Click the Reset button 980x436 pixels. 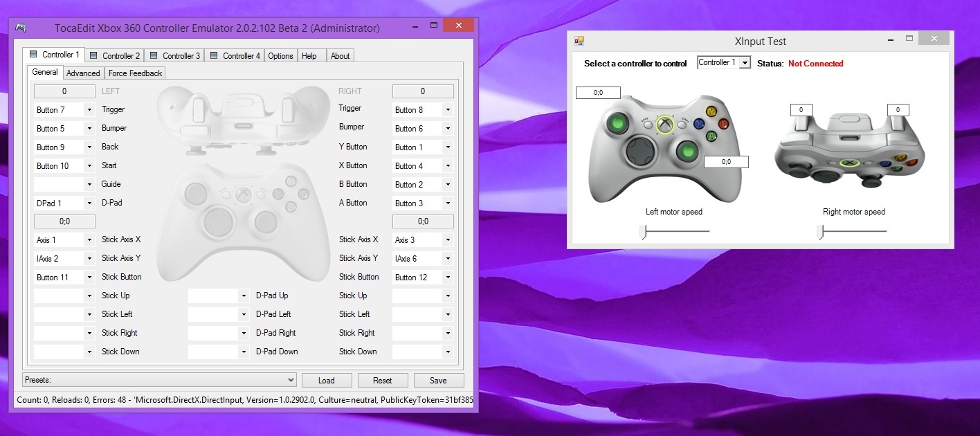click(x=383, y=380)
